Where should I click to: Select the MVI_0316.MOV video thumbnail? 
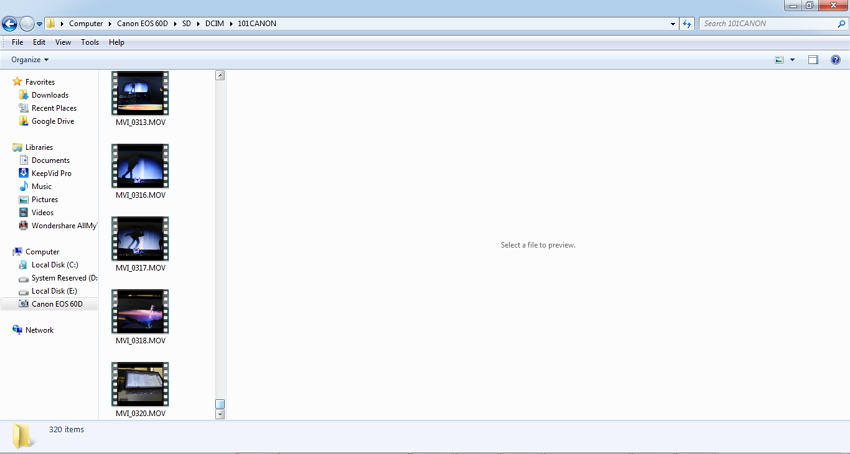(x=140, y=166)
